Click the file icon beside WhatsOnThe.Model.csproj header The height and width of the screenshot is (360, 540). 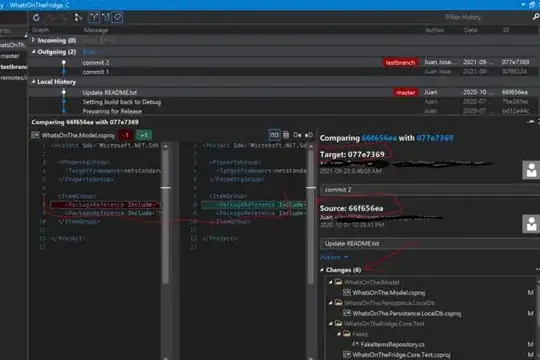pyautogui.click(x=35, y=135)
